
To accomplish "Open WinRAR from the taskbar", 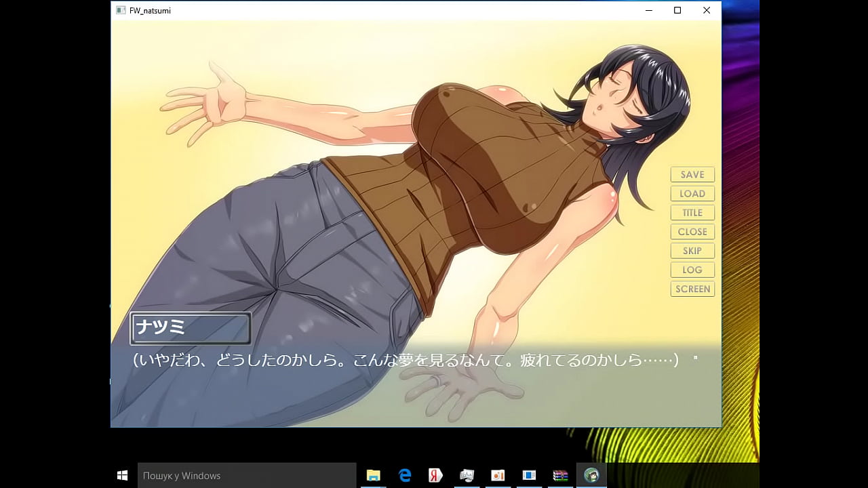I will [560, 475].
